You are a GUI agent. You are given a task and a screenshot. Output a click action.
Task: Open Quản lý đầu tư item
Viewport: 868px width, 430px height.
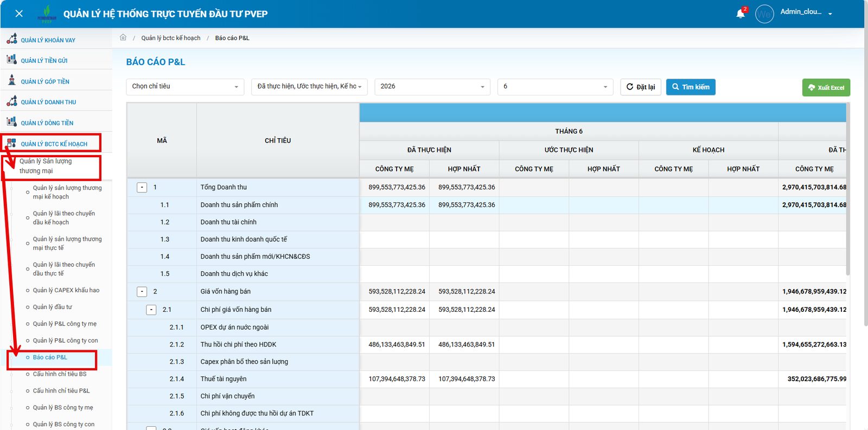pos(53,307)
